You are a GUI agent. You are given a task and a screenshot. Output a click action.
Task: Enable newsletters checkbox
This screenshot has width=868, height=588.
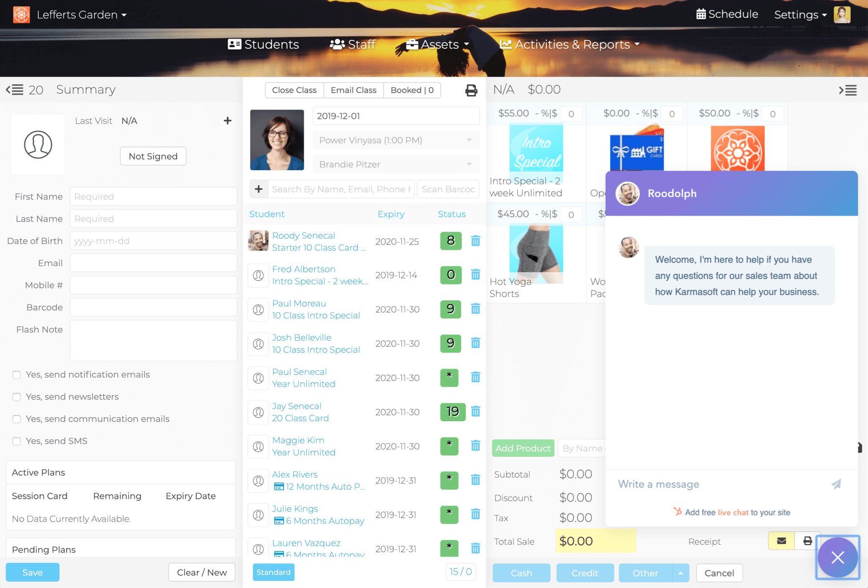(x=16, y=397)
